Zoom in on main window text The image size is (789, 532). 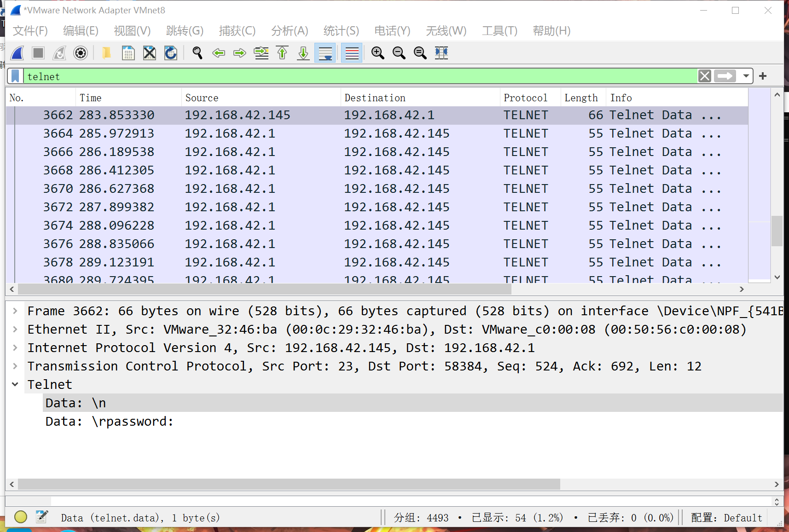[378, 53]
